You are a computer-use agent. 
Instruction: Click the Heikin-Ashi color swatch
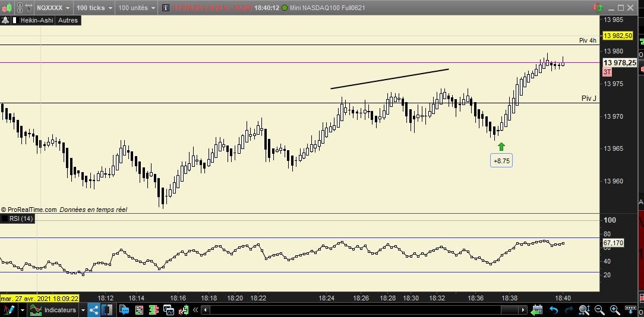tap(14, 20)
